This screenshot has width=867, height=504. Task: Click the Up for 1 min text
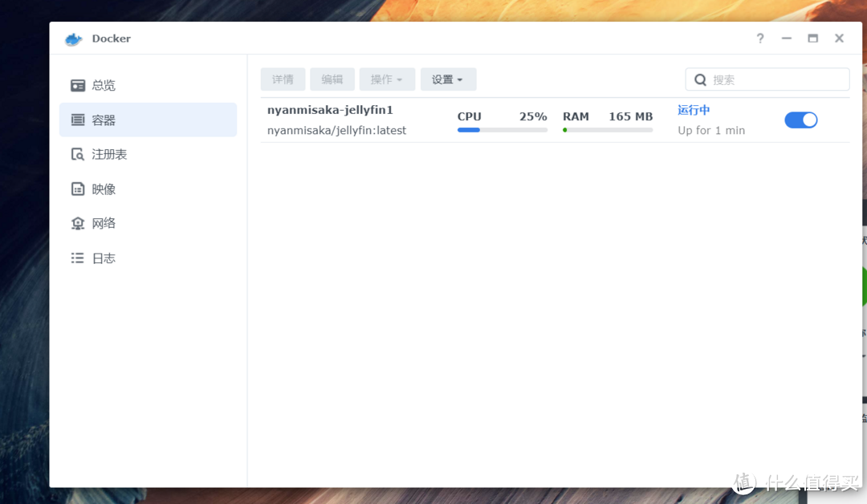(711, 131)
